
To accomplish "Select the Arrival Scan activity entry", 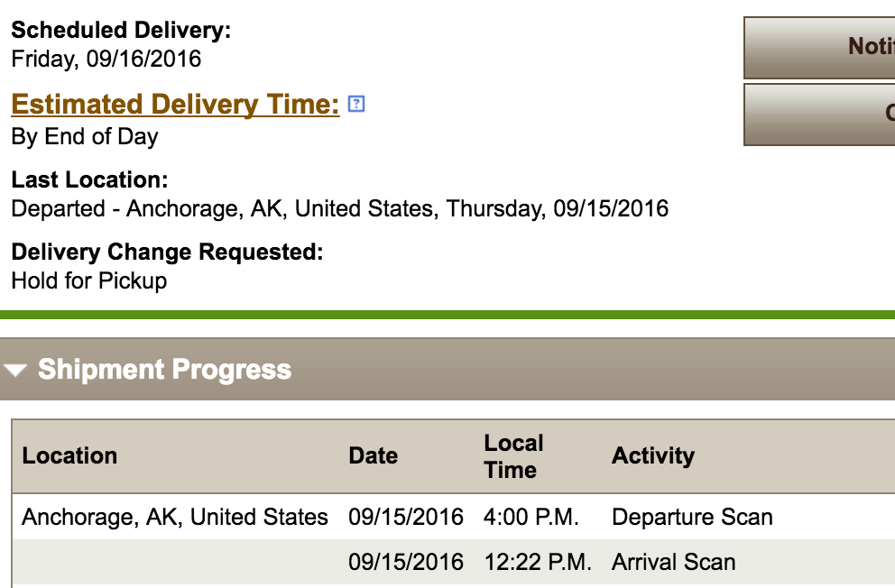I will pyautogui.click(x=673, y=562).
